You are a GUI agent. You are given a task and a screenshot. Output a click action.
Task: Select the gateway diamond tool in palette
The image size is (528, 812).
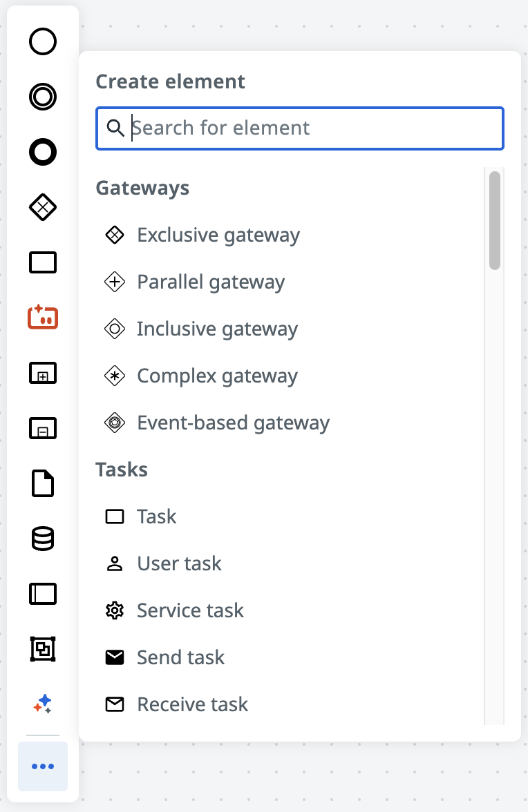[42, 207]
